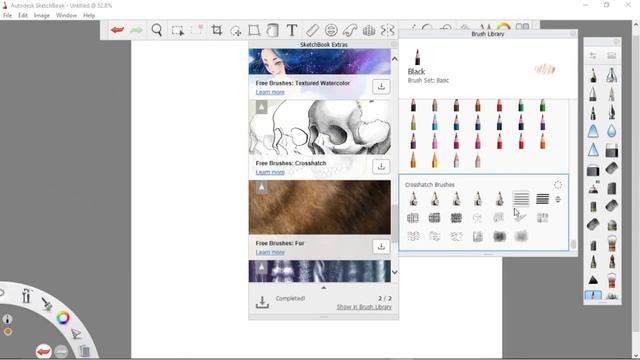Select the Quick Transform tool
This screenshot has height=360, width=640.
236,31
